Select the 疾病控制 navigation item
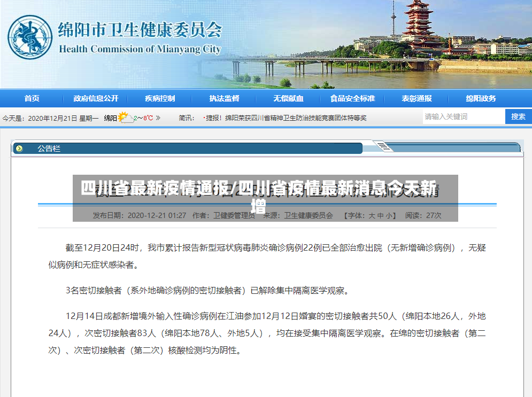 [160, 98]
